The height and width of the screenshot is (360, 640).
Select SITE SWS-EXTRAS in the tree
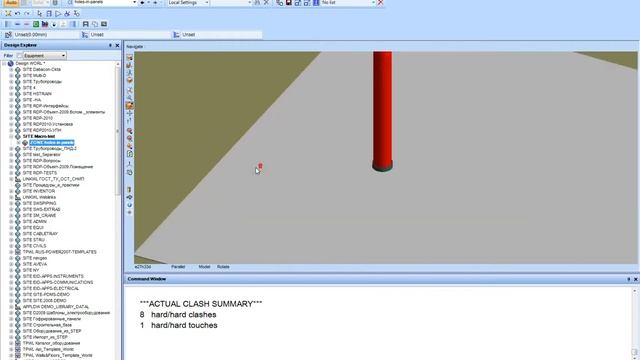point(41,209)
